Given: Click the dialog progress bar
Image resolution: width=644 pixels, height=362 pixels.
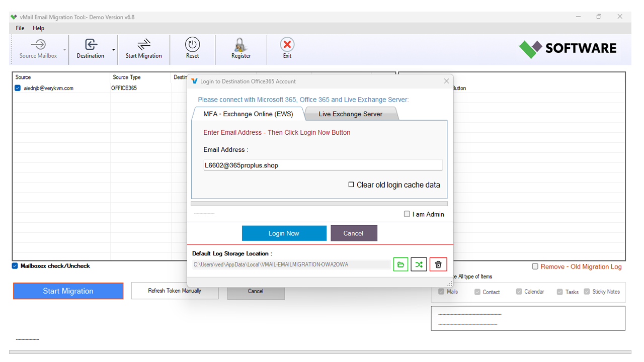Looking at the screenshot, I should pyautogui.click(x=319, y=204).
